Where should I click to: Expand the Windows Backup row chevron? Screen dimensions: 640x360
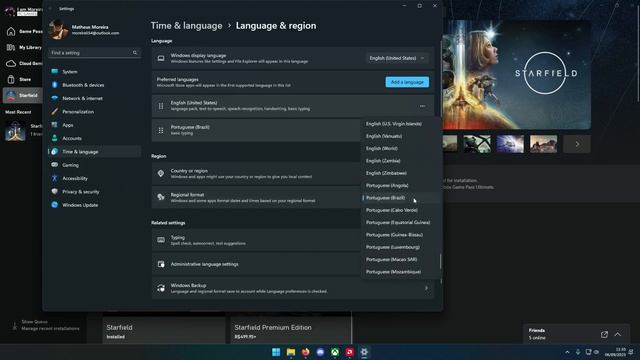point(426,288)
